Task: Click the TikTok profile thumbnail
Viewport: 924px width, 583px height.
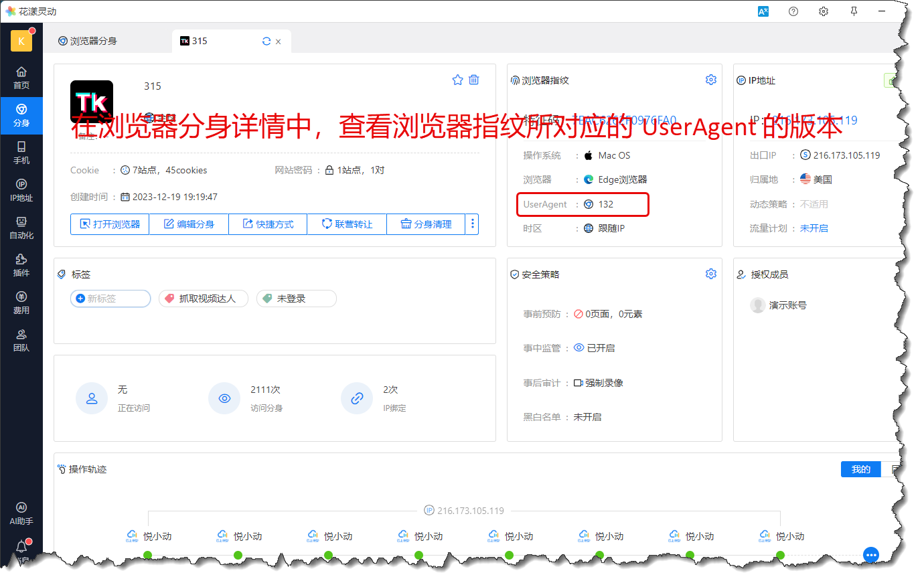Action: [x=92, y=102]
